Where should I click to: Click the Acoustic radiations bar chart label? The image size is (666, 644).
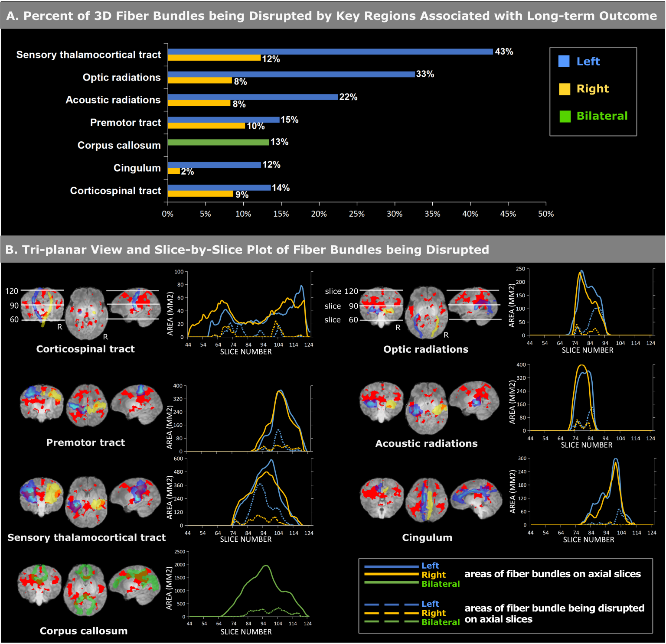[113, 100]
